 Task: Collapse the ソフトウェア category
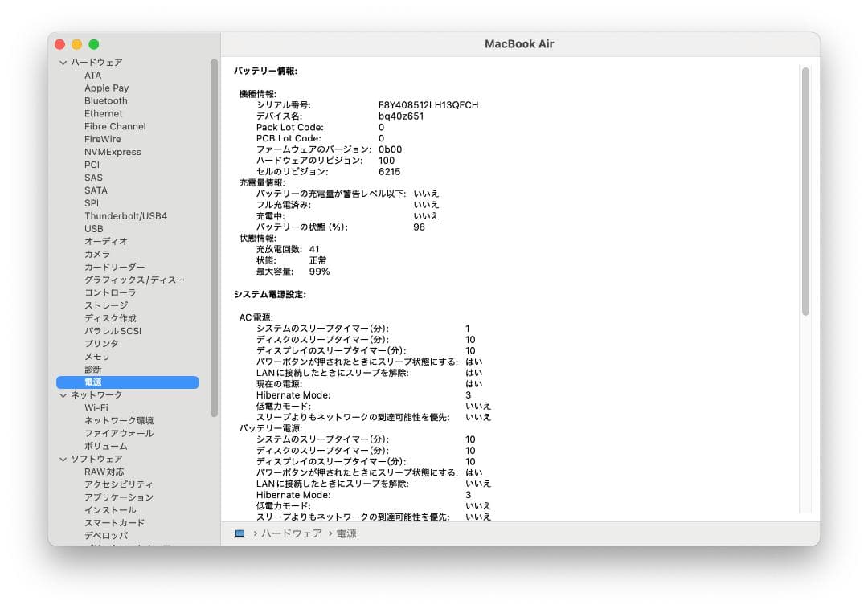click(62, 459)
